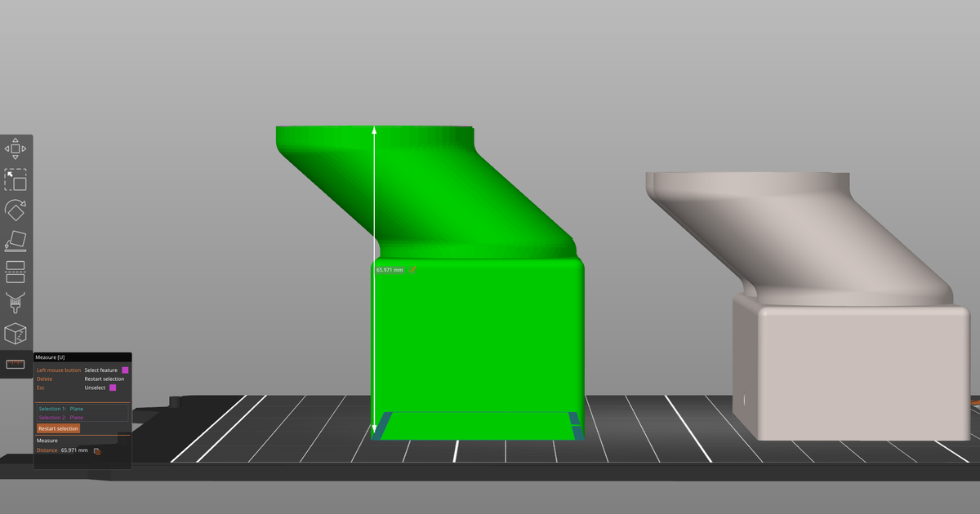The width and height of the screenshot is (980, 514).
Task: Open the Place on face tool
Action: 16,241
